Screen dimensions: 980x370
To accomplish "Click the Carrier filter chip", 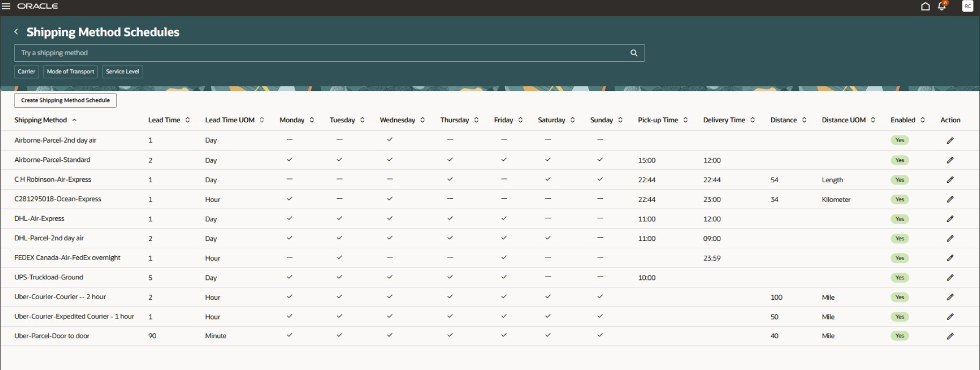I will coord(26,71).
